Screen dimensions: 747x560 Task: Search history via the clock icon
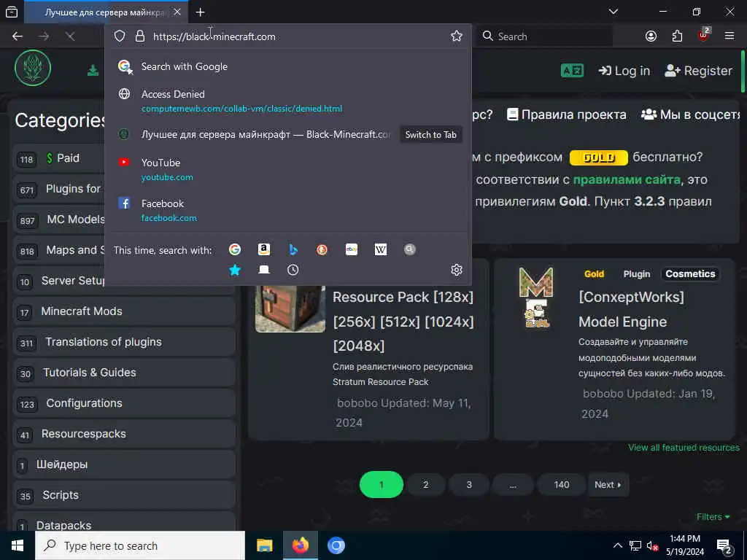coord(293,270)
